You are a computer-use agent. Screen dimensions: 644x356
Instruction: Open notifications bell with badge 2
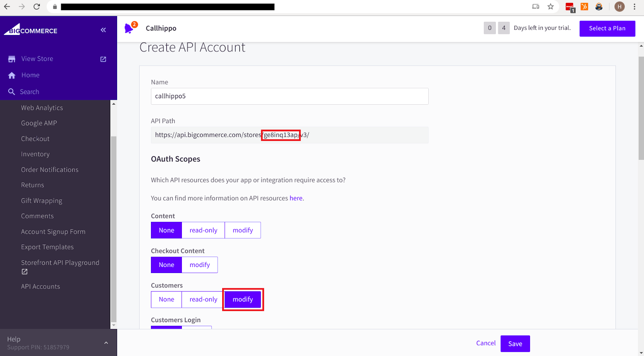click(x=130, y=28)
